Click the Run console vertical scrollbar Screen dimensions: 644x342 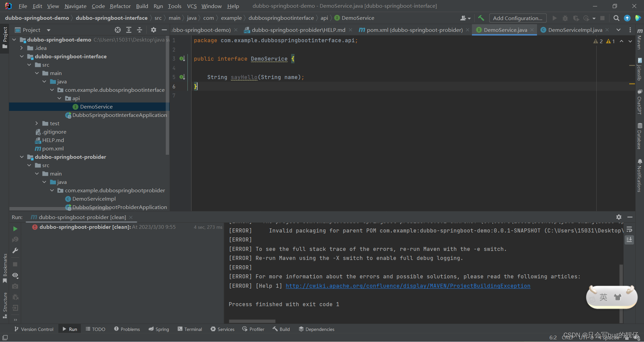[x=621, y=293]
